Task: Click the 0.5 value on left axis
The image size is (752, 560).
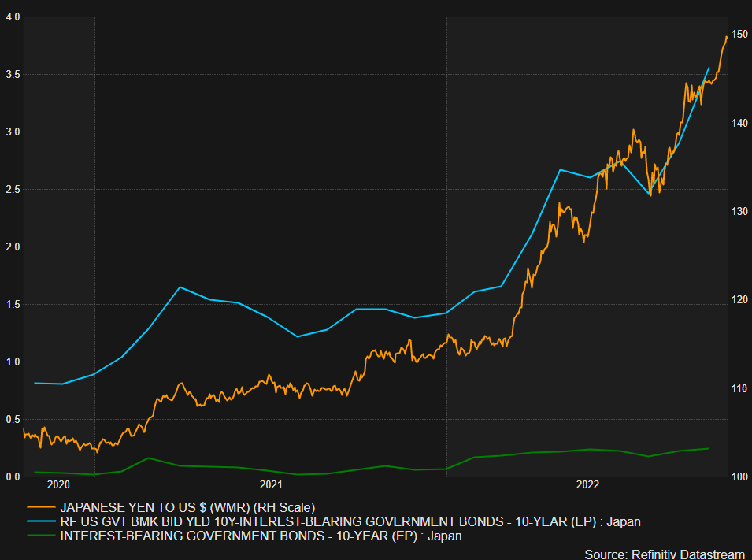Action: click(13, 419)
